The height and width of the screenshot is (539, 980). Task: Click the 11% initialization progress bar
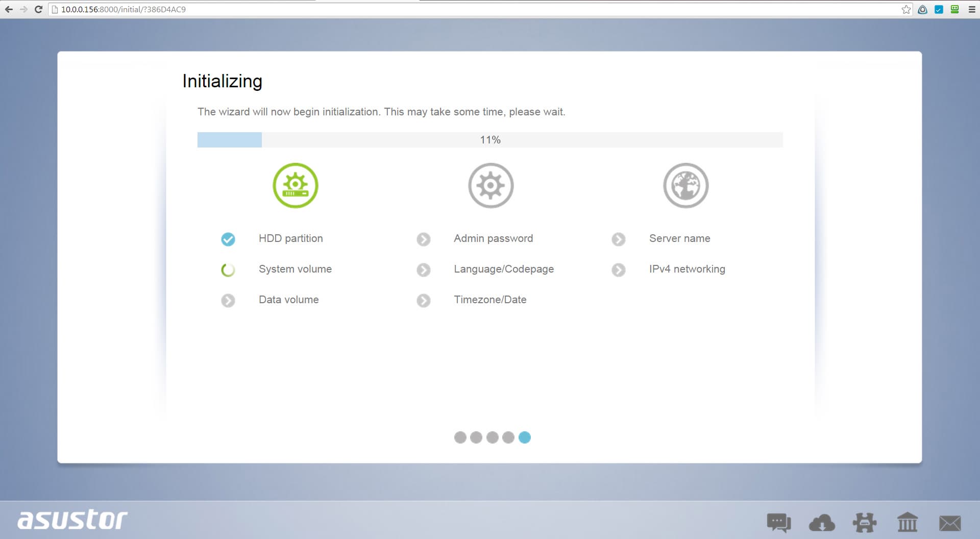point(490,140)
